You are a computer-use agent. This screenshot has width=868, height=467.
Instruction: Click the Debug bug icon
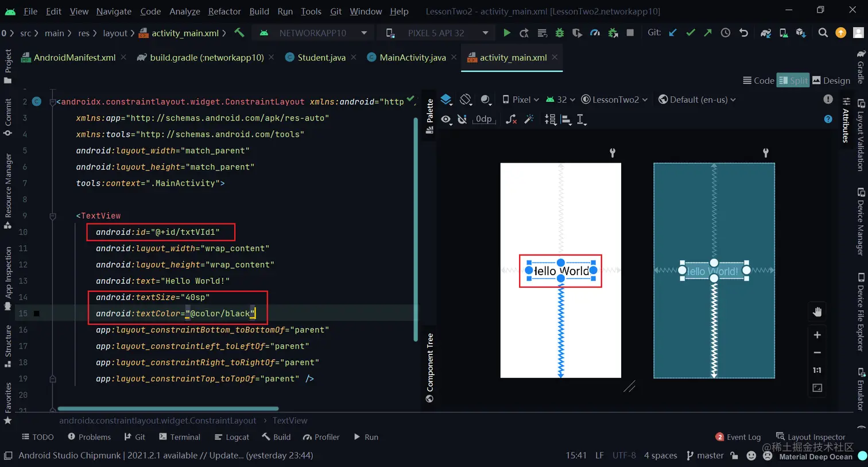click(559, 33)
